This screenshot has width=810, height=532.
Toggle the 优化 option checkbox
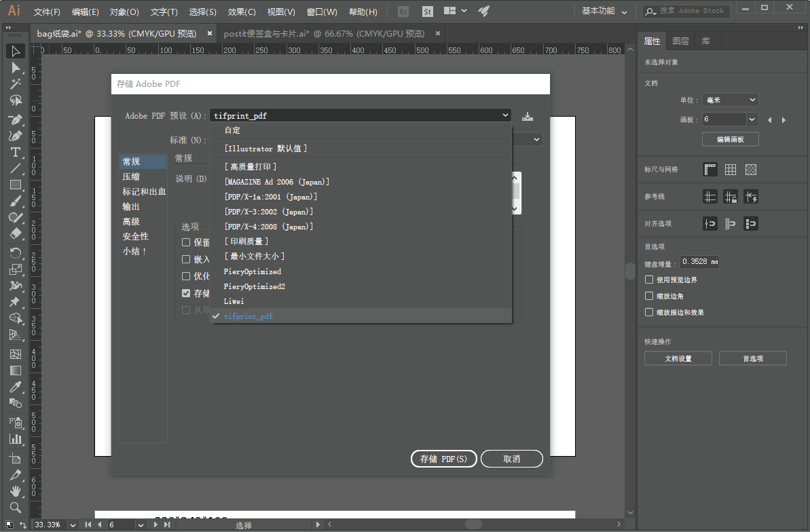coord(186,276)
